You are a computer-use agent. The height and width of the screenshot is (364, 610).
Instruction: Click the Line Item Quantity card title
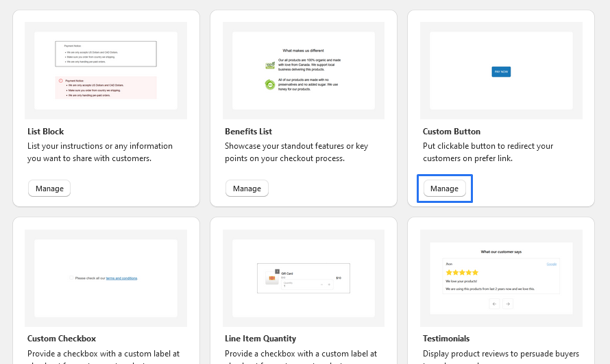260,339
